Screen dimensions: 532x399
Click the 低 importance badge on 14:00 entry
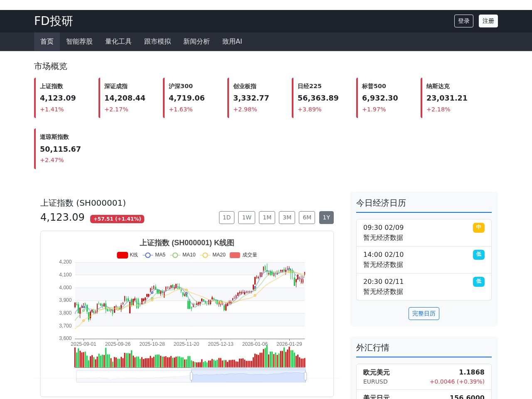(x=479, y=254)
